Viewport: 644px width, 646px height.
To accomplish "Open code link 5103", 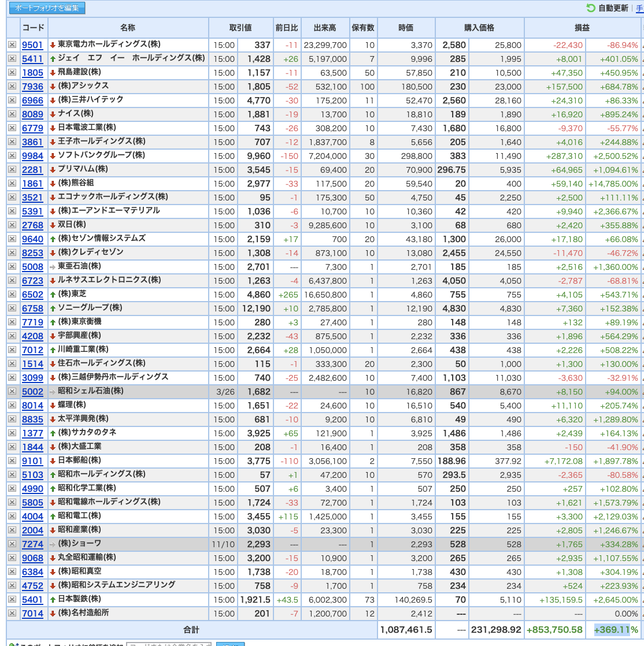I will (x=32, y=474).
